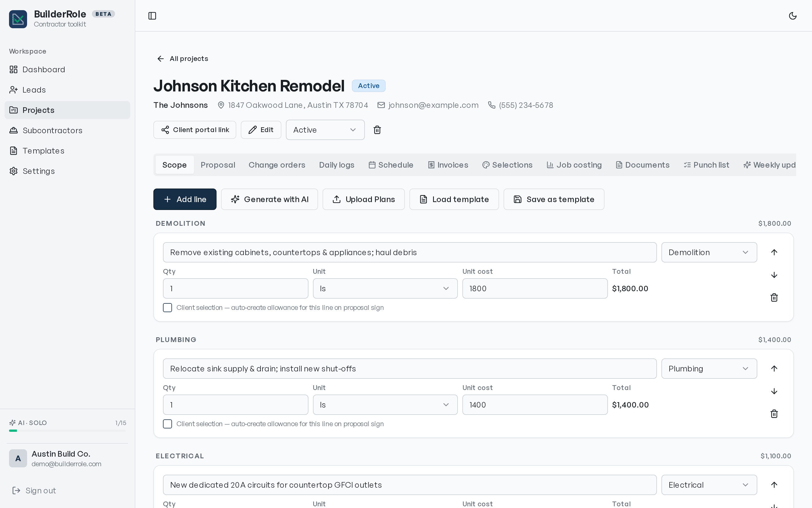Toggle the sidebar panel icon
The width and height of the screenshot is (812, 508).
pyautogui.click(x=152, y=16)
